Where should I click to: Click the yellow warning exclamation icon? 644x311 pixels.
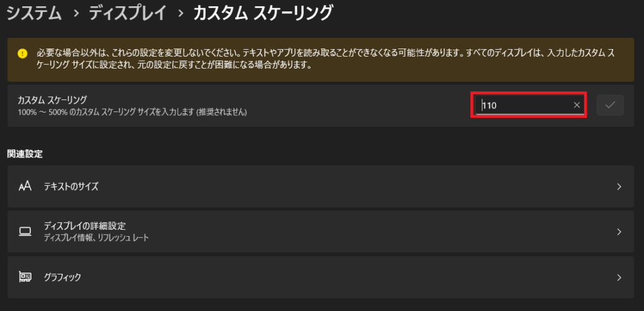point(23,54)
